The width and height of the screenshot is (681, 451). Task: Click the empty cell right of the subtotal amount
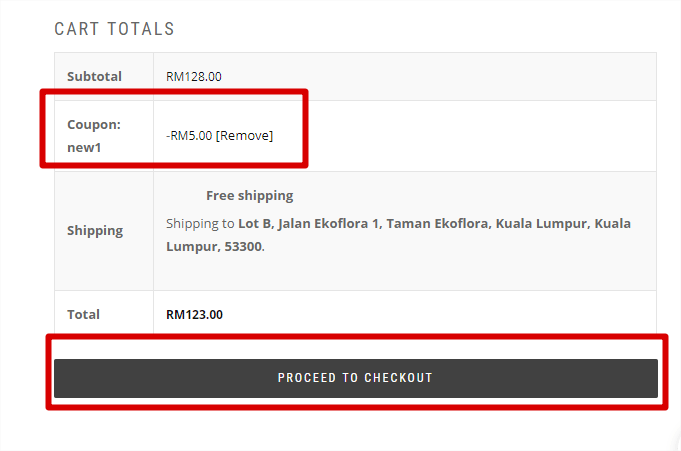(x=439, y=76)
